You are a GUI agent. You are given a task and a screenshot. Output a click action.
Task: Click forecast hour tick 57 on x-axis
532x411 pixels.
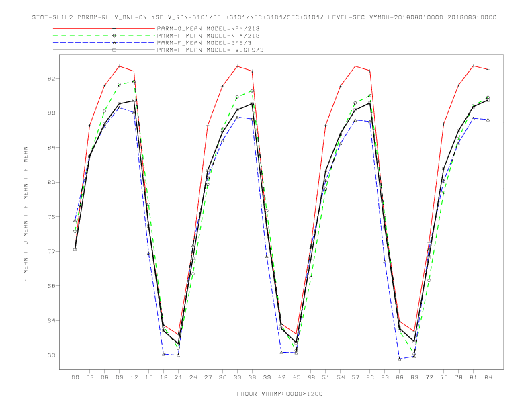click(x=355, y=377)
